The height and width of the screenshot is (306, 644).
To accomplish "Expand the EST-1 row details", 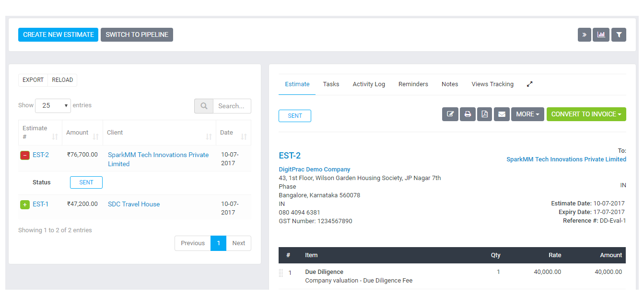I will (25, 204).
